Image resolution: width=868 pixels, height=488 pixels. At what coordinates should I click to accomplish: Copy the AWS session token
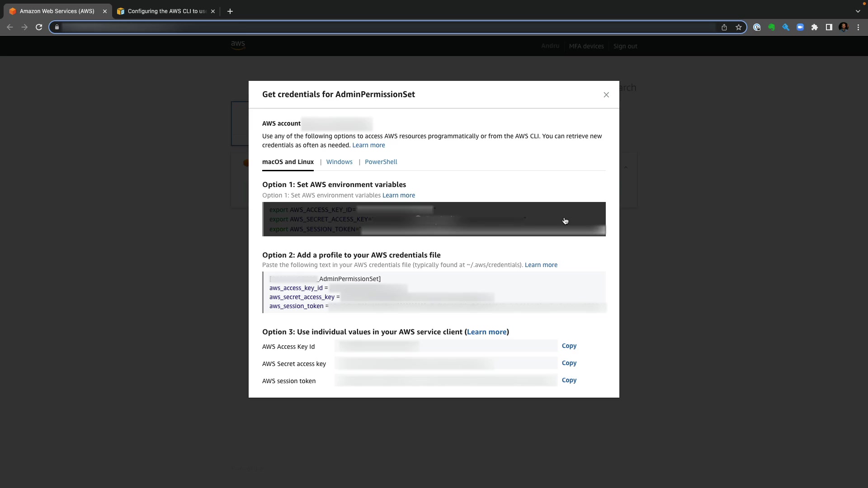pyautogui.click(x=569, y=380)
